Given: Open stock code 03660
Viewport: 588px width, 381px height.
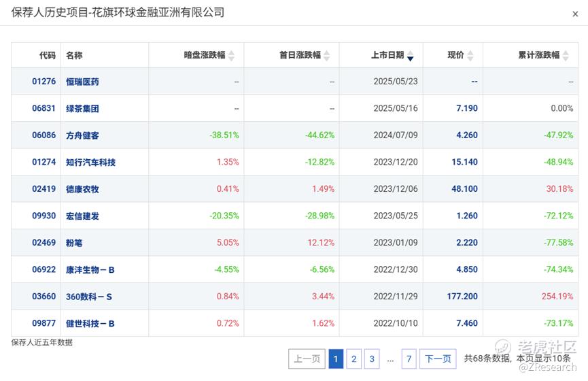Looking at the screenshot, I should (x=44, y=296).
